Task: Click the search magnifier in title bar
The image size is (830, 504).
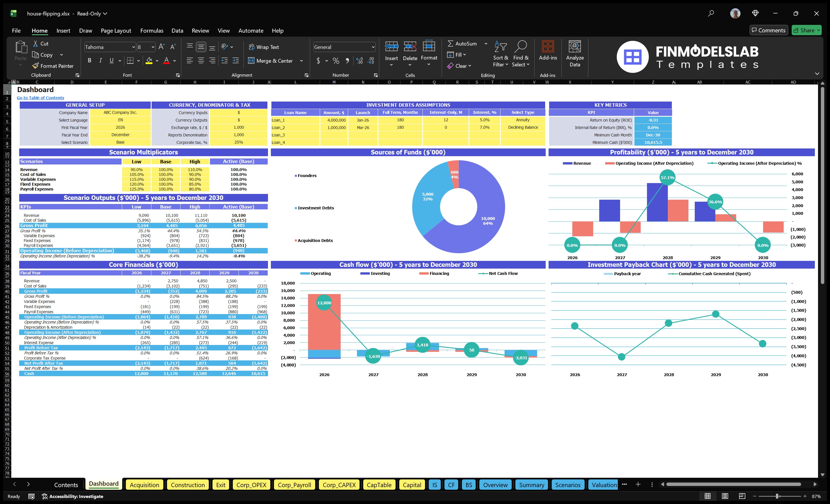Action: tap(711, 13)
